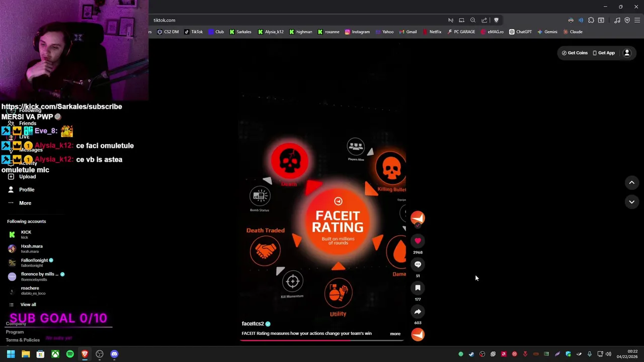Open the Profile sidebar item
Viewport: 644px width, 362px height.
click(22, 190)
